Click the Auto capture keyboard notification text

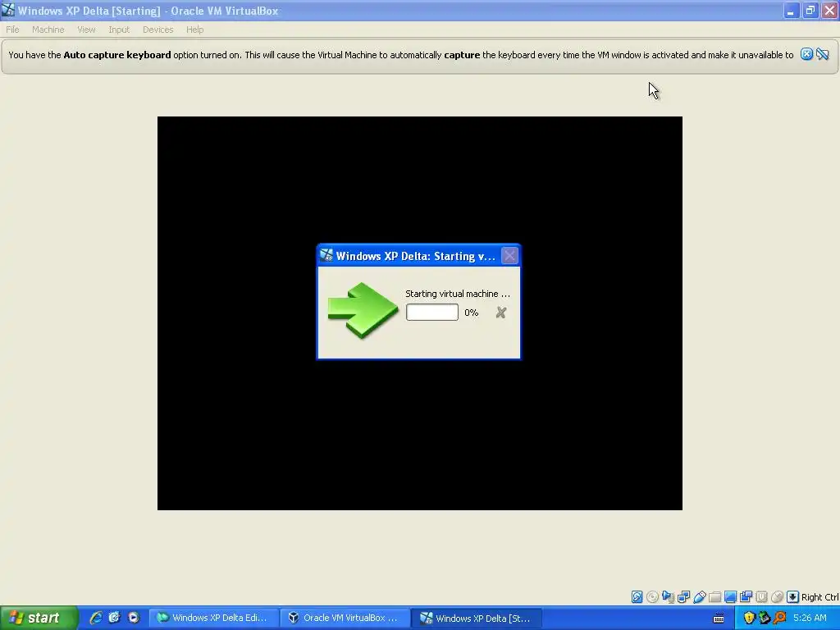[400, 55]
